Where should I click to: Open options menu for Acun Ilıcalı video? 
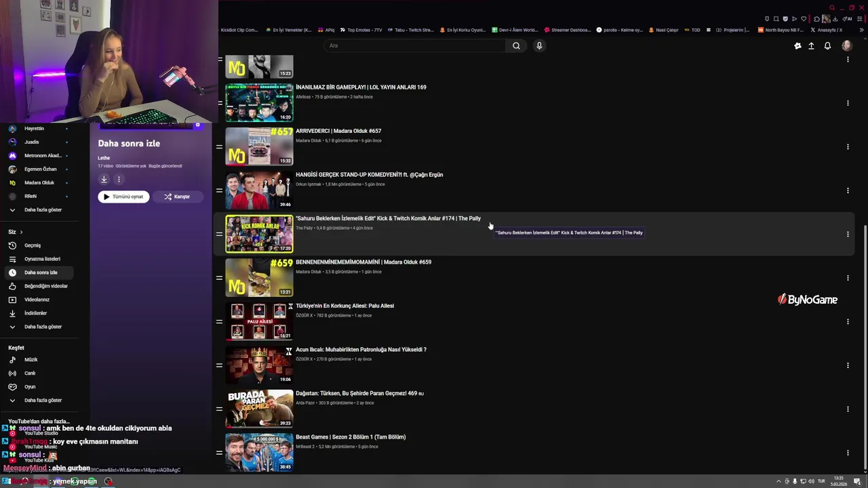[848, 365]
